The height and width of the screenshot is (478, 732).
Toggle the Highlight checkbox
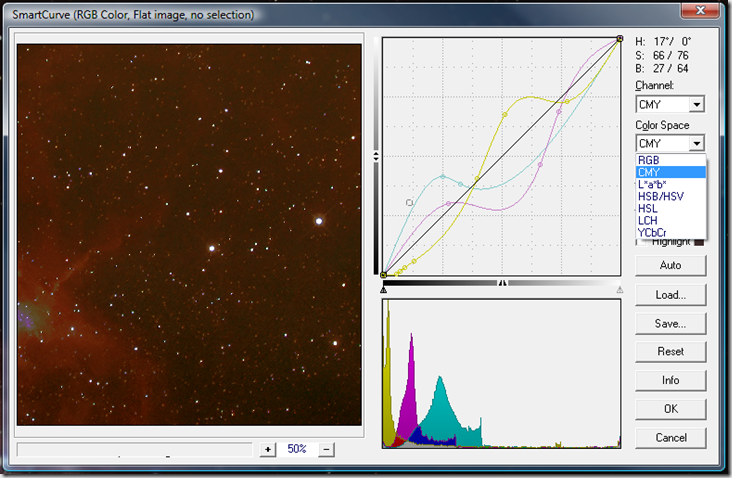coord(641,242)
